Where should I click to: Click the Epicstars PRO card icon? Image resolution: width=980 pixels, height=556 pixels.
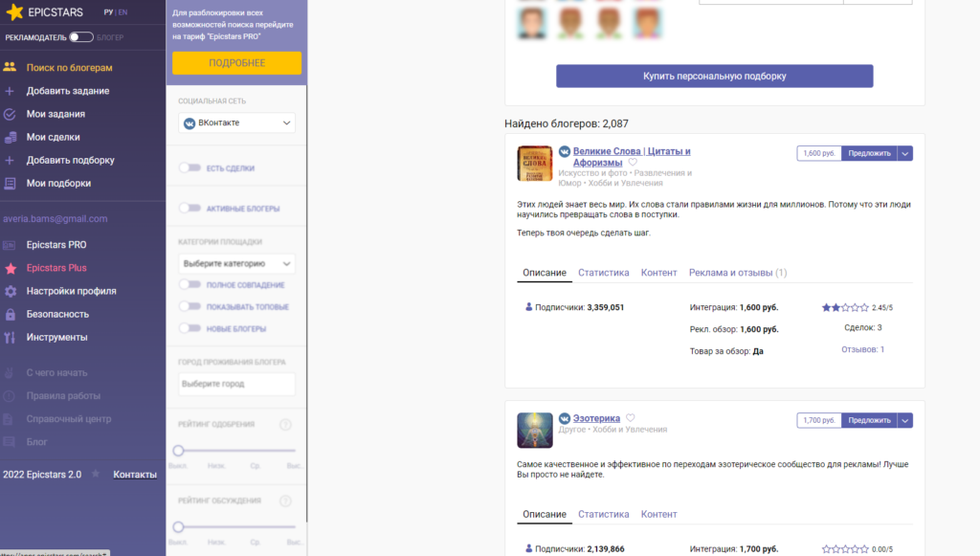10,245
